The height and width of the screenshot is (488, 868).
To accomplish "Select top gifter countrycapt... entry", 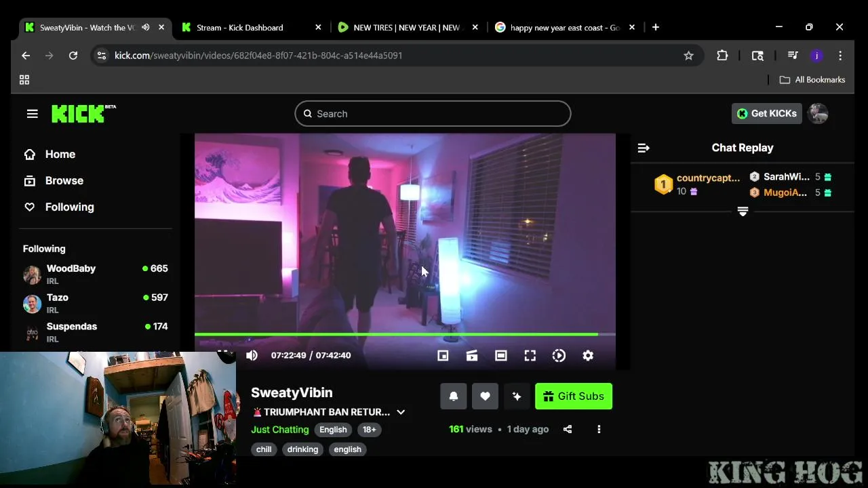I will 697,184.
